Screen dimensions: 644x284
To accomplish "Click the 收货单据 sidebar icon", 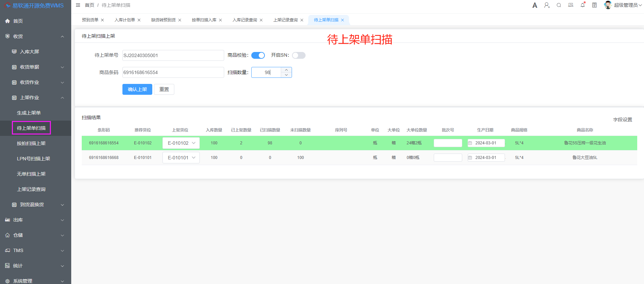I will (x=14, y=67).
